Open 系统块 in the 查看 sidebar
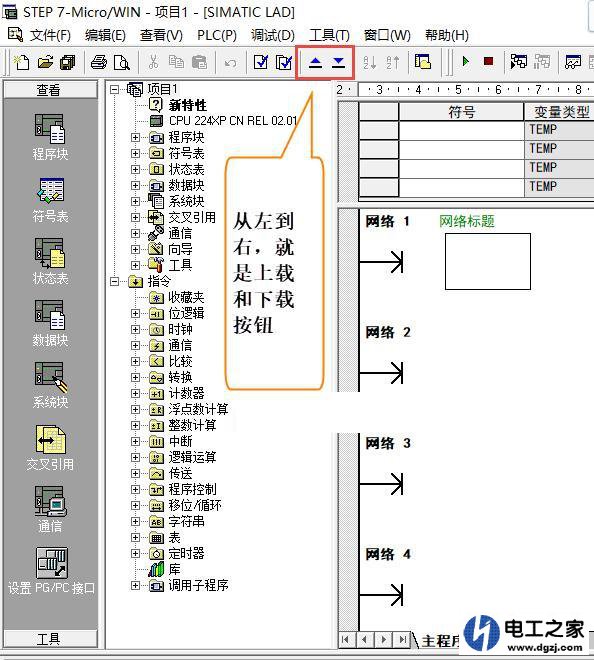This screenshot has height=660, width=594. point(50,385)
